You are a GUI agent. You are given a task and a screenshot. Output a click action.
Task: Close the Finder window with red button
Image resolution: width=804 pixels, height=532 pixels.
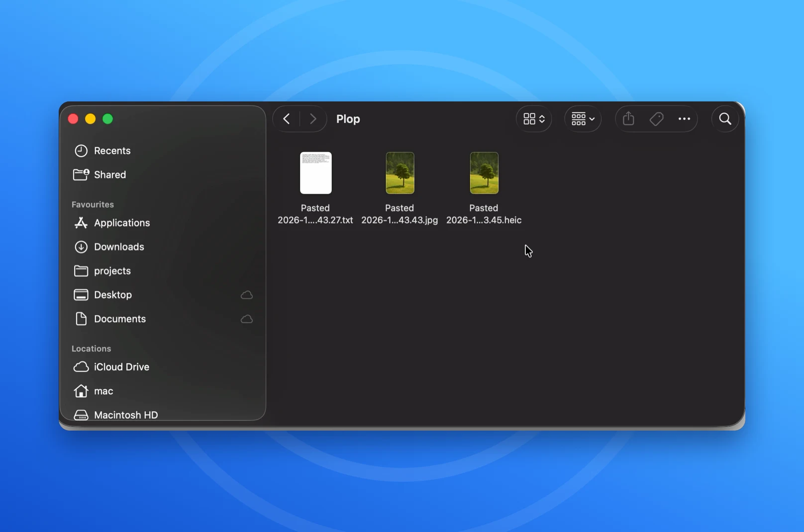click(x=73, y=119)
